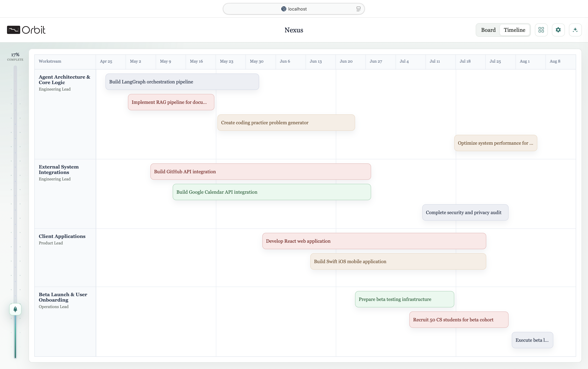Open the grid view icon
The image size is (588, 369).
(541, 30)
